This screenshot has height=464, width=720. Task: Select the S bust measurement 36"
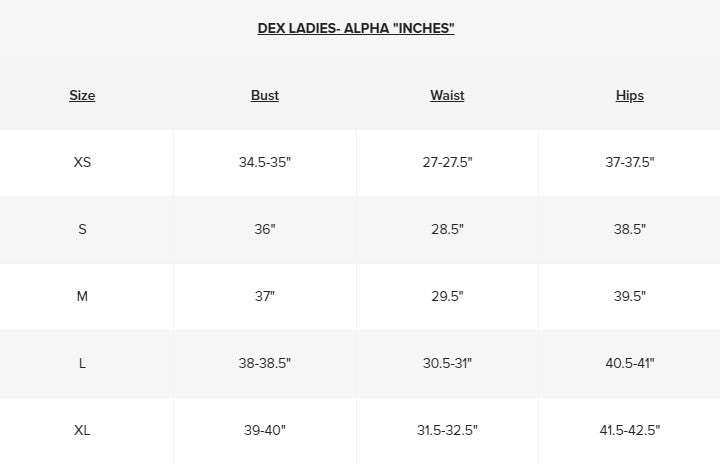pyautogui.click(x=265, y=229)
